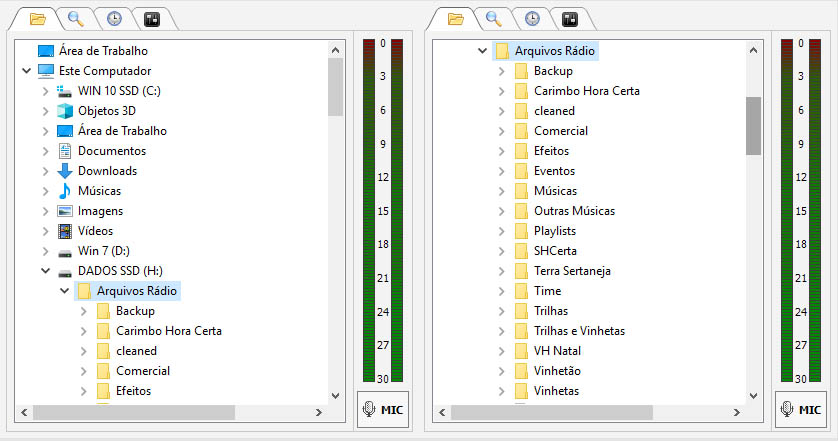Click right panel vertical scrollbar thumb

tap(754, 125)
